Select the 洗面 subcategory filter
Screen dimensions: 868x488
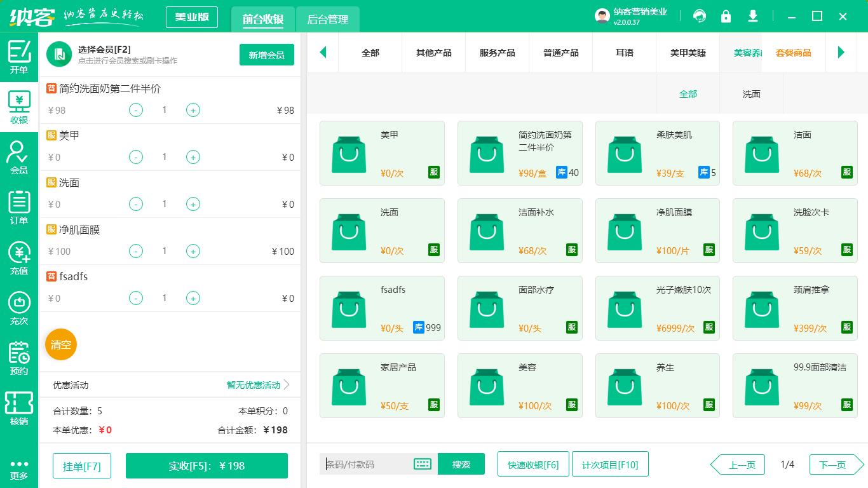click(750, 93)
